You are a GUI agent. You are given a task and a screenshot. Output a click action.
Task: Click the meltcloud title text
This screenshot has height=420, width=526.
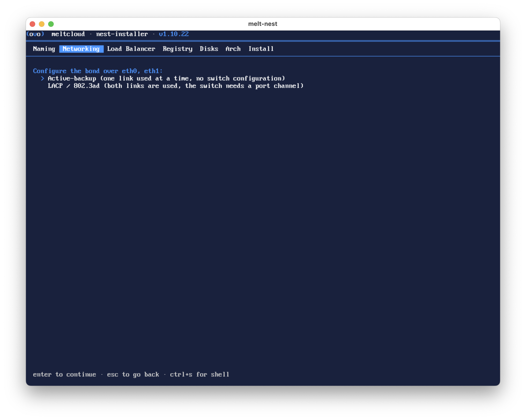pyautogui.click(x=68, y=34)
